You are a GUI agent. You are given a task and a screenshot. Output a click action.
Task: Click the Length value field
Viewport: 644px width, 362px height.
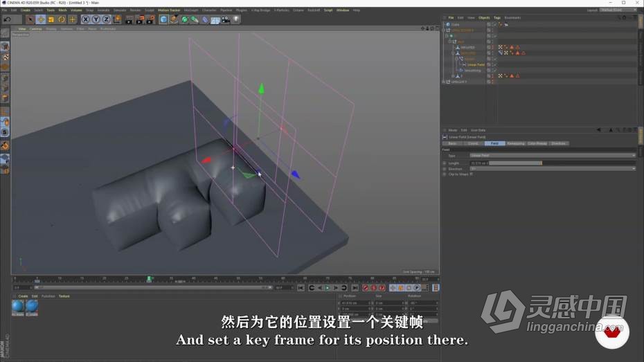[x=478, y=163]
